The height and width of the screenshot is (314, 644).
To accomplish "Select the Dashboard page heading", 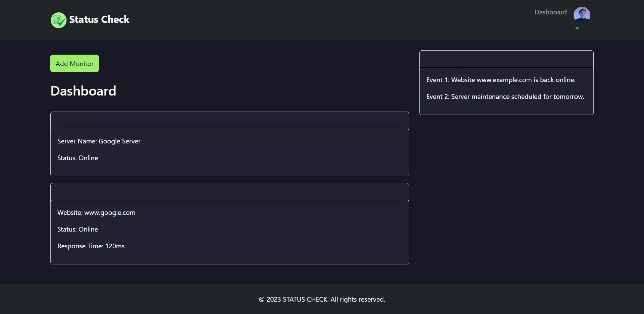I will [x=83, y=90].
